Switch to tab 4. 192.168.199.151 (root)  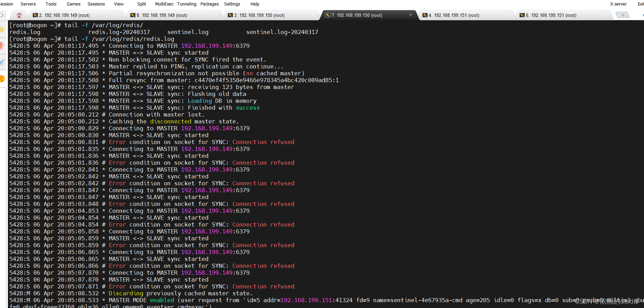point(453,15)
